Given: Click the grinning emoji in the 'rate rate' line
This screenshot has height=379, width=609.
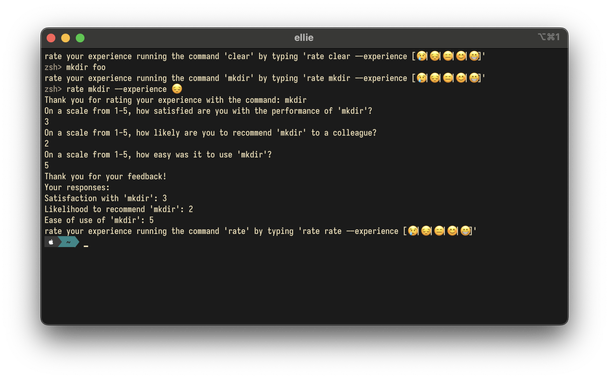Looking at the screenshot, I should [x=465, y=231].
